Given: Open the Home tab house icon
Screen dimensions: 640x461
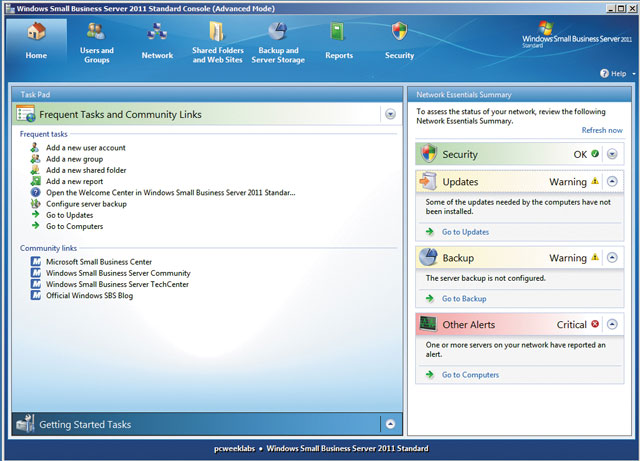Looking at the screenshot, I should 36,31.
